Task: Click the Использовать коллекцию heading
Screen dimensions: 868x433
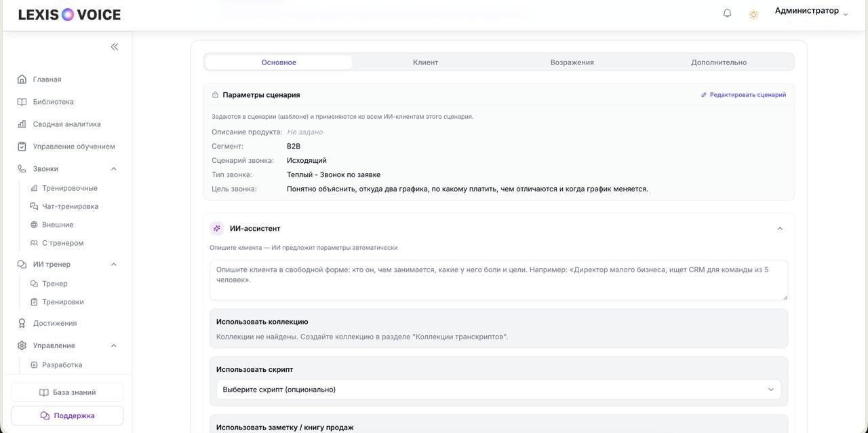Action: [x=262, y=322]
